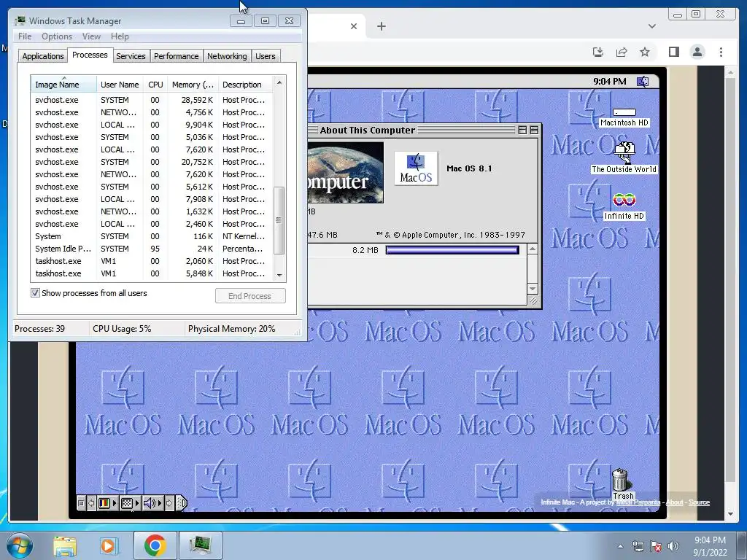747x560 pixels.
Task: Select the System Idle Process row
Action: tap(152, 249)
